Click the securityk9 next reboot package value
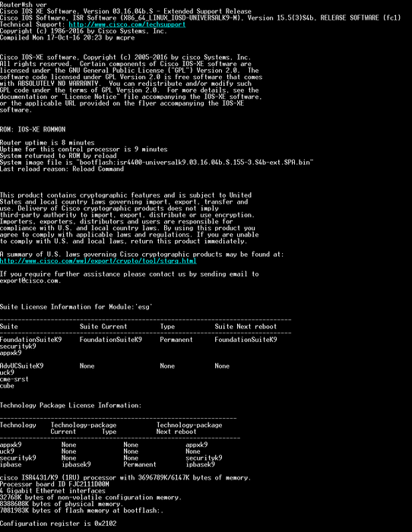Image resolution: width=412 pixels, height=532 pixels. [x=204, y=458]
